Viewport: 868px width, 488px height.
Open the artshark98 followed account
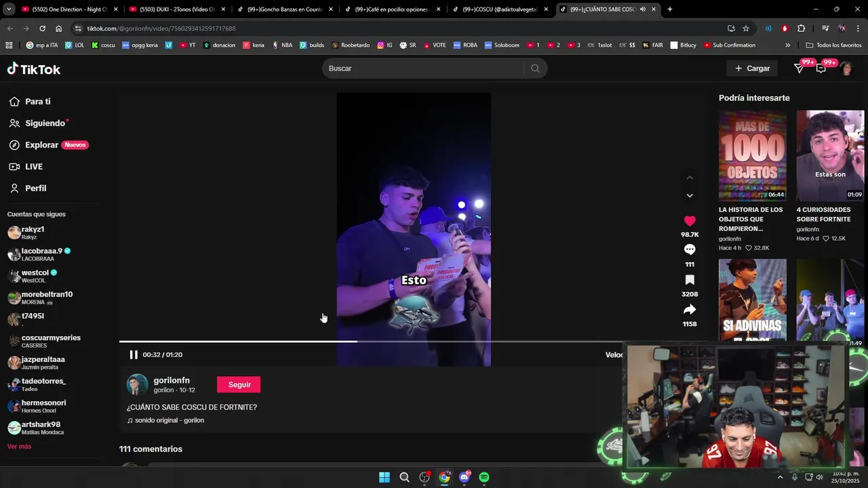coord(41,428)
